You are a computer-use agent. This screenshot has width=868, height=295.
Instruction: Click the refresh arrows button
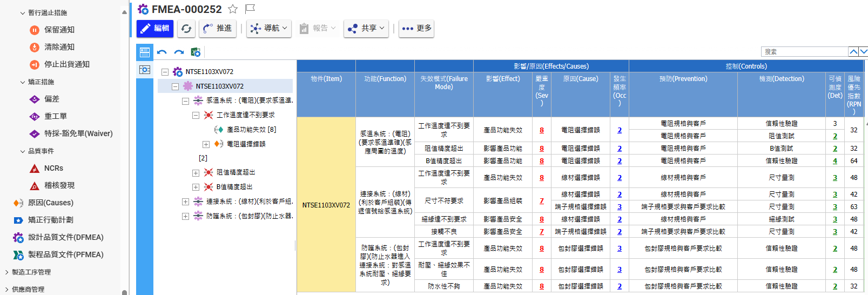186,29
